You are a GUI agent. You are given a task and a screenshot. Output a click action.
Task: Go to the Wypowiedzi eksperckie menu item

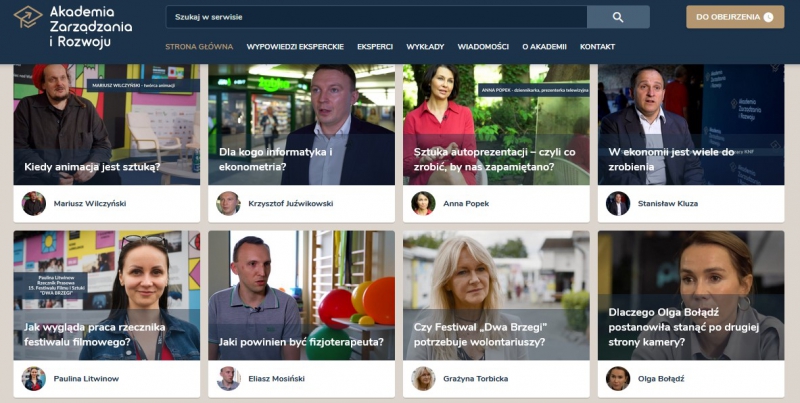pyautogui.click(x=295, y=46)
